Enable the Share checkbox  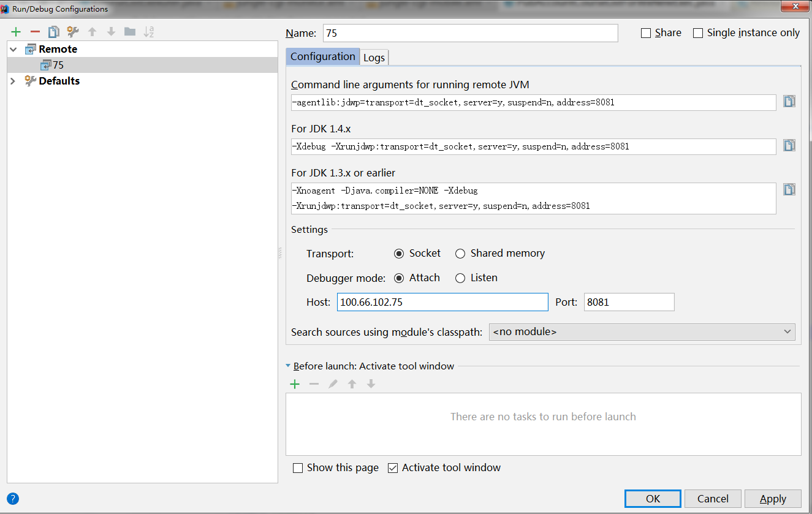pyautogui.click(x=646, y=33)
